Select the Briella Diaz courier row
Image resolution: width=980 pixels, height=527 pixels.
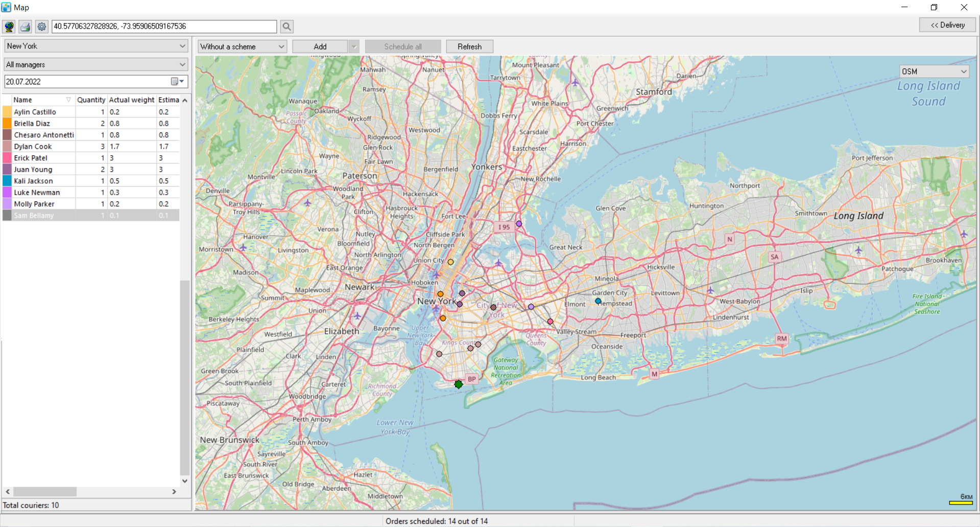91,123
